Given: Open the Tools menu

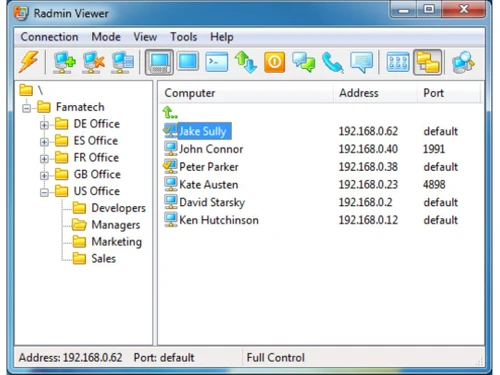Looking at the screenshot, I should [184, 37].
